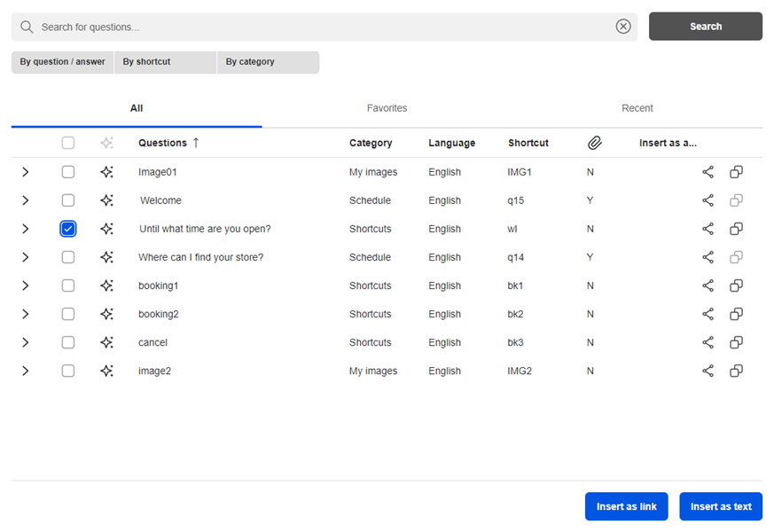Click copy icon on image2 row

(x=736, y=371)
